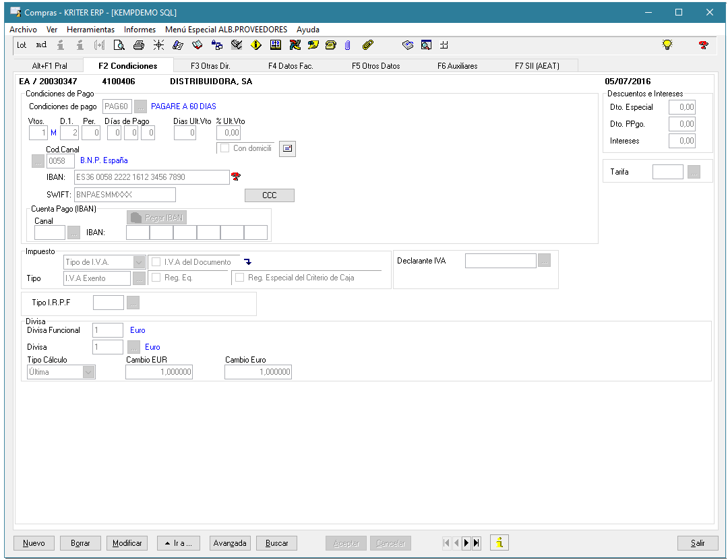Viewport: 728px width, 560px height.
Task: Open the Tipo de I.V.A. dropdown
Action: [x=139, y=262]
